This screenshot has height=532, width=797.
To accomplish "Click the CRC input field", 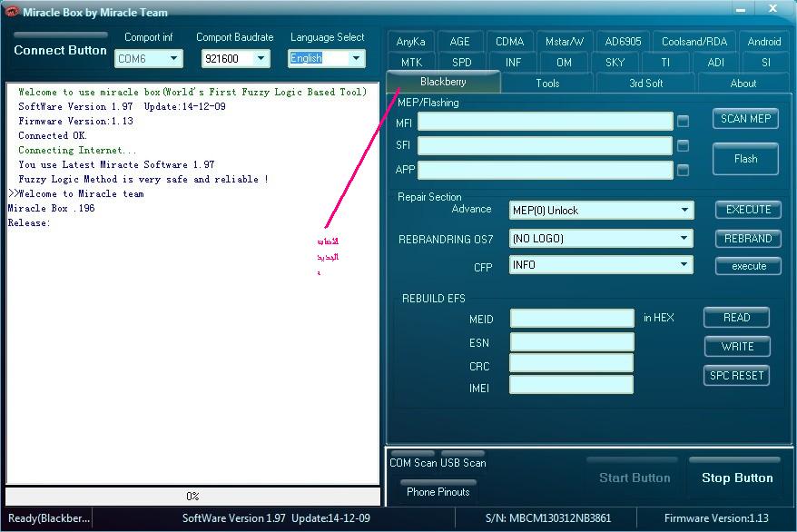I will (571, 363).
